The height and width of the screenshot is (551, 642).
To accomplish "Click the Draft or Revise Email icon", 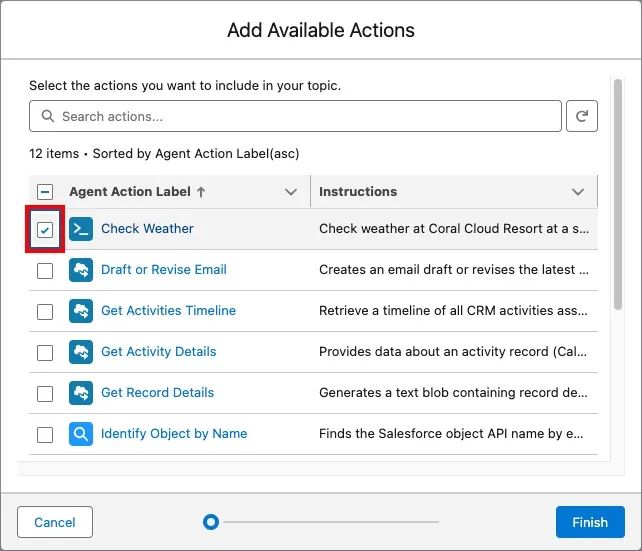I will point(81,270).
